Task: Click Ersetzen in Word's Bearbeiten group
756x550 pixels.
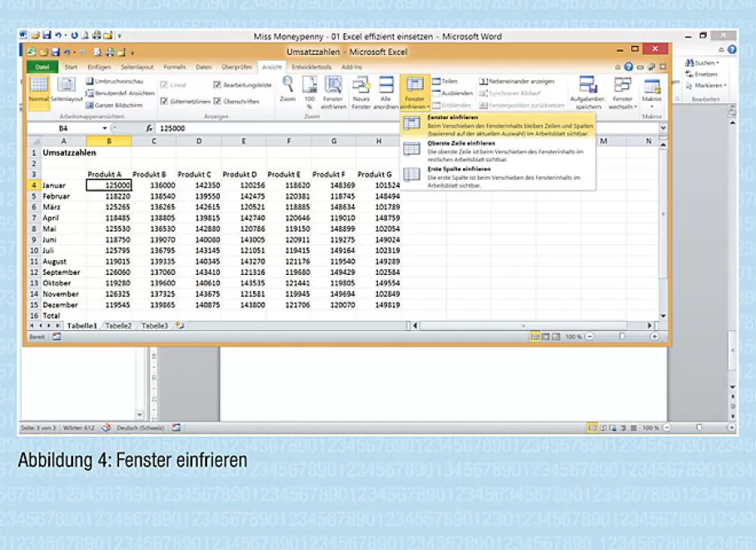Action: pos(702,74)
